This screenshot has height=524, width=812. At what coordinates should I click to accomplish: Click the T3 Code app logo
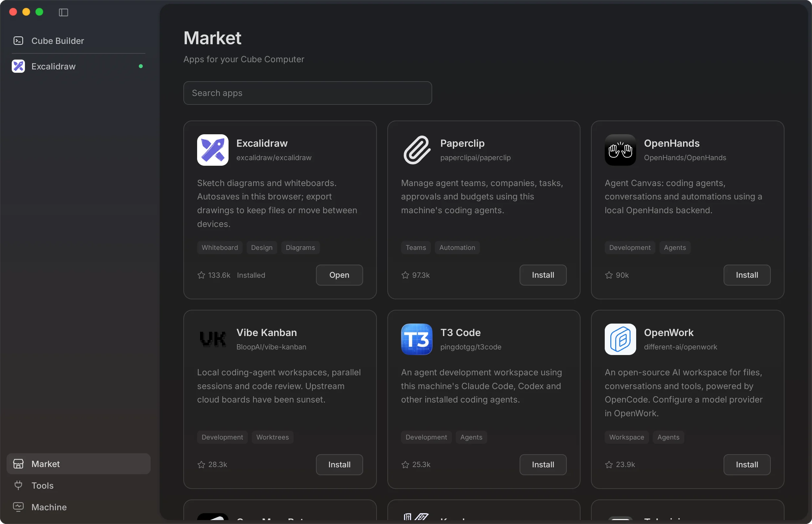pyautogui.click(x=417, y=339)
